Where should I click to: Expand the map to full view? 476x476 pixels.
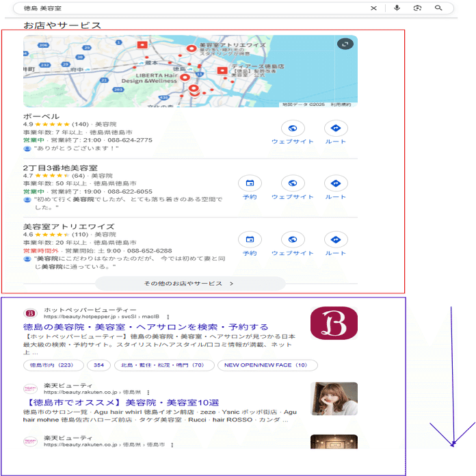(345, 44)
